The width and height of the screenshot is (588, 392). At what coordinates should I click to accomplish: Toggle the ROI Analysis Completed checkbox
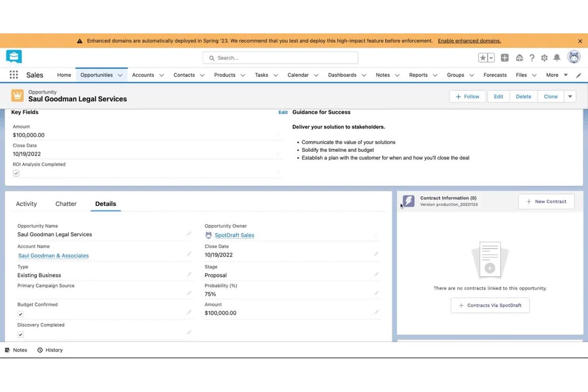click(x=16, y=173)
